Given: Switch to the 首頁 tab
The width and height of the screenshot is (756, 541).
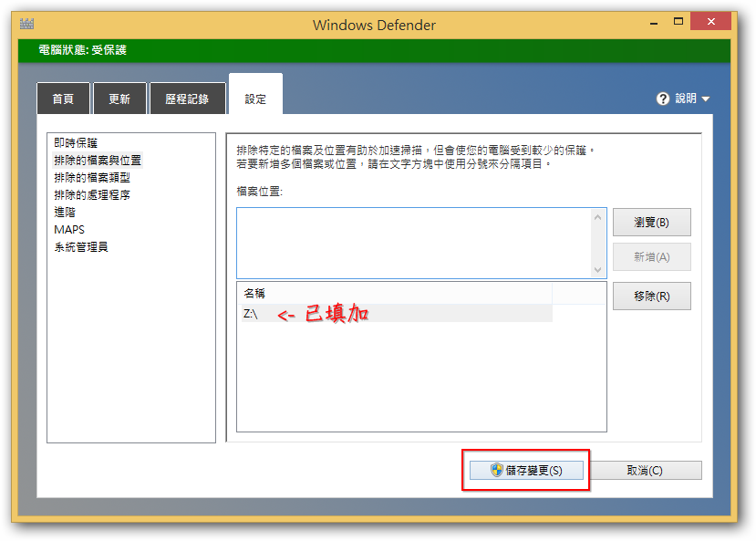Looking at the screenshot, I should point(63,99).
